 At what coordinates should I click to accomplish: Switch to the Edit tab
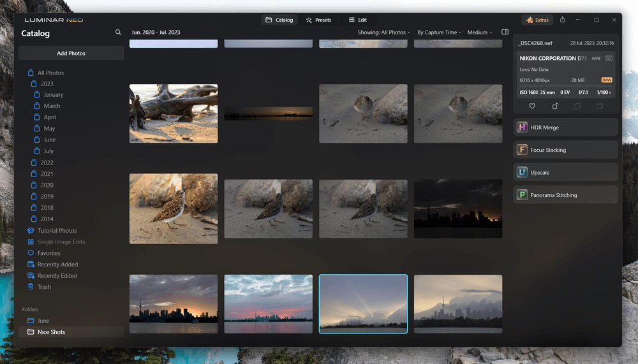(357, 20)
